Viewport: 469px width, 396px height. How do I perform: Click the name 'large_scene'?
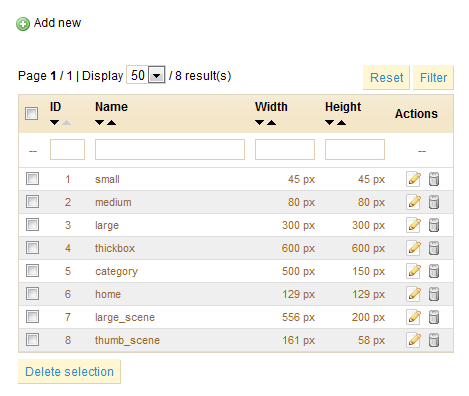coord(125,317)
